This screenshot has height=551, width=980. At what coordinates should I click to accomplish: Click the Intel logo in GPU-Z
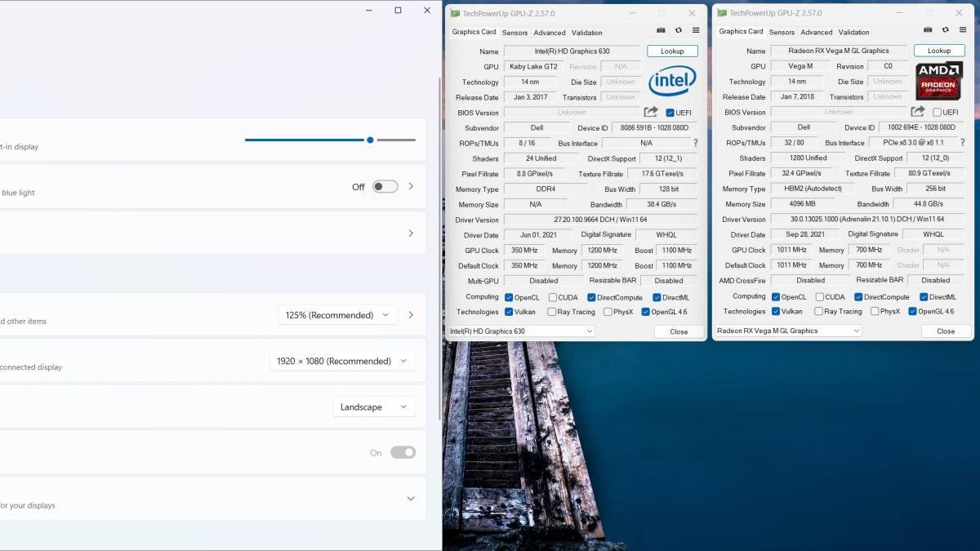tap(672, 82)
